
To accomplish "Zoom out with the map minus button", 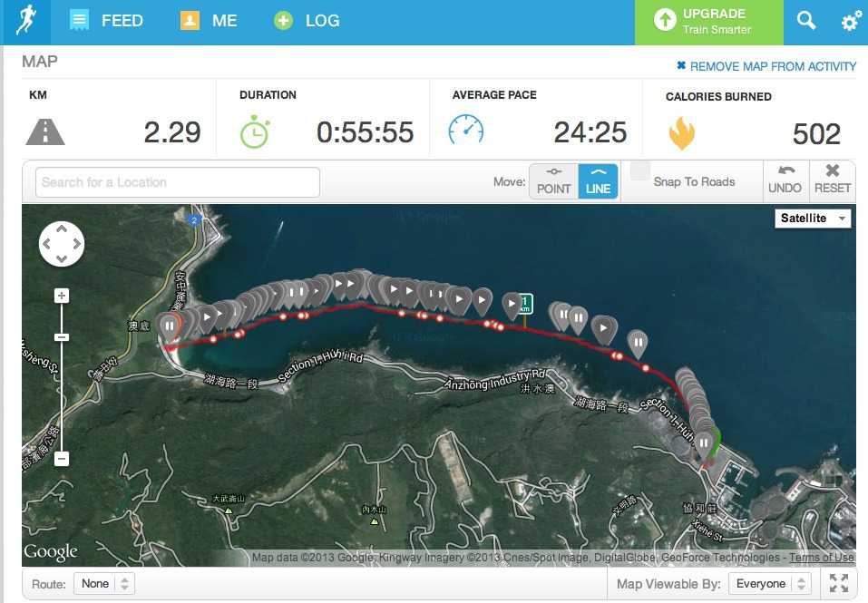I will (x=62, y=459).
